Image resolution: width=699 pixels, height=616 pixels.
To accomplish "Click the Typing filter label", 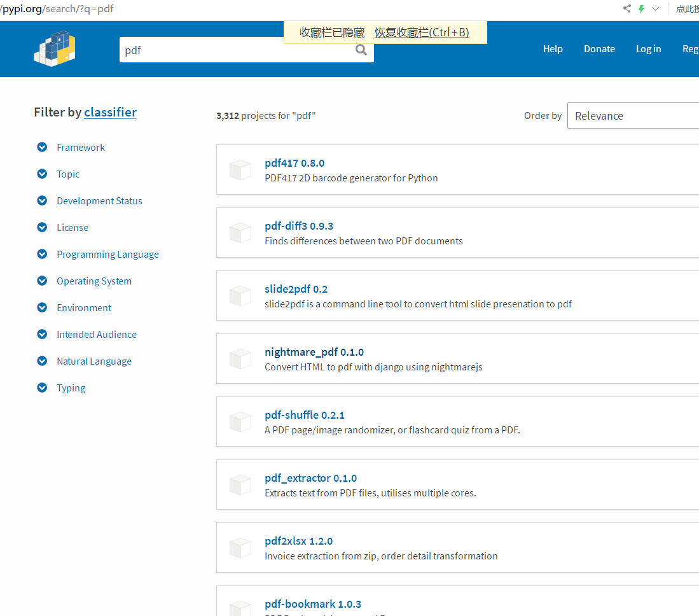I will click(x=71, y=388).
